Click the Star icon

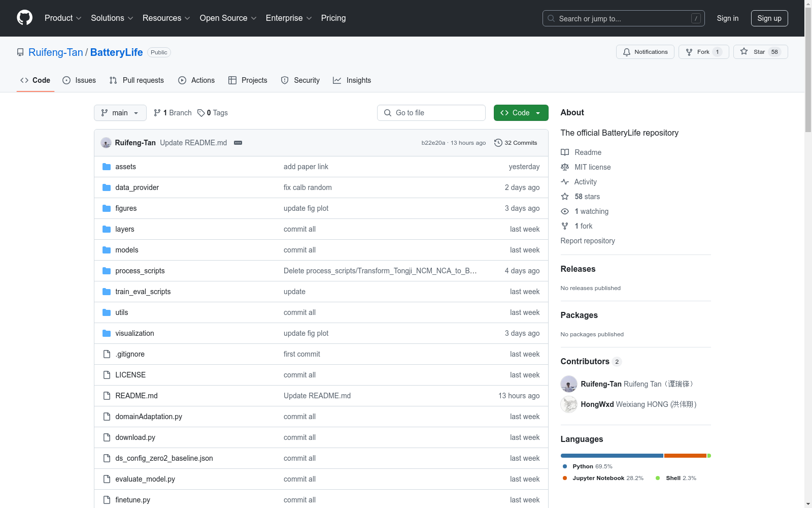pyautogui.click(x=744, y=51)
